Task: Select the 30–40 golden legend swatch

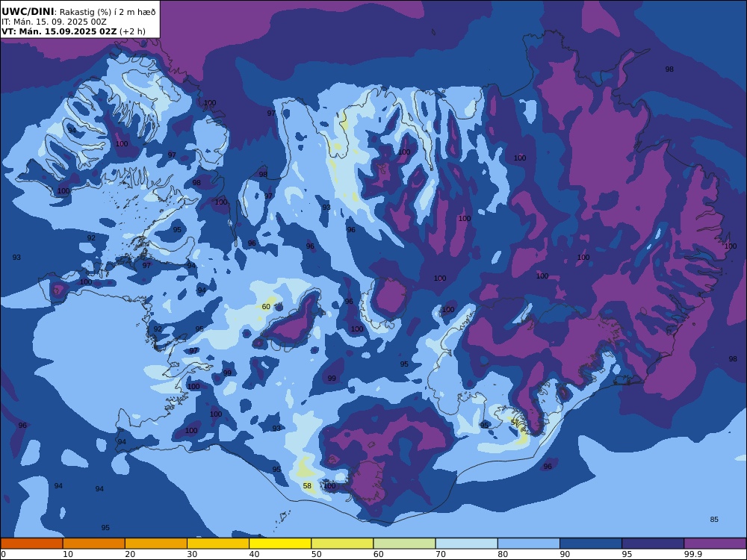Action: (218, 544)
